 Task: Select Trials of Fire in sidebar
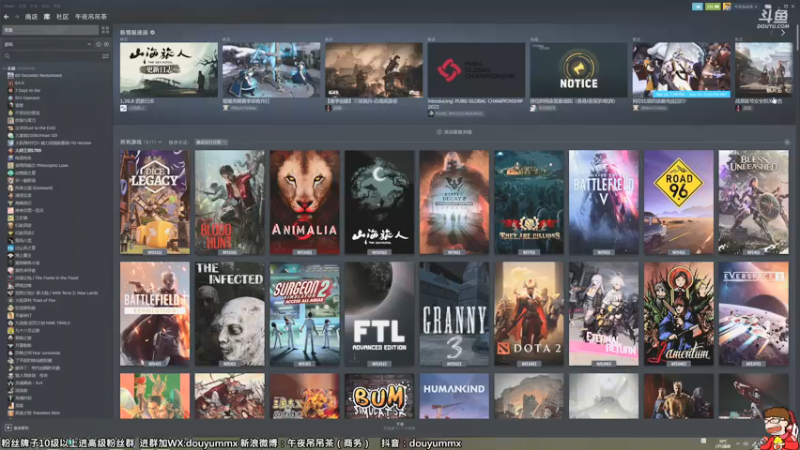[35, 301]
